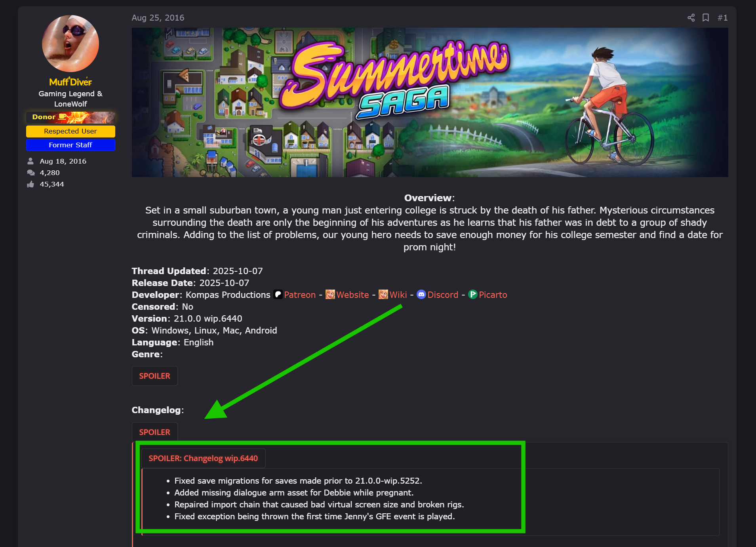Screen dimensions: 756x547
Task: Click the Summertime Saga banner image
Action: [x=430, y=102]
